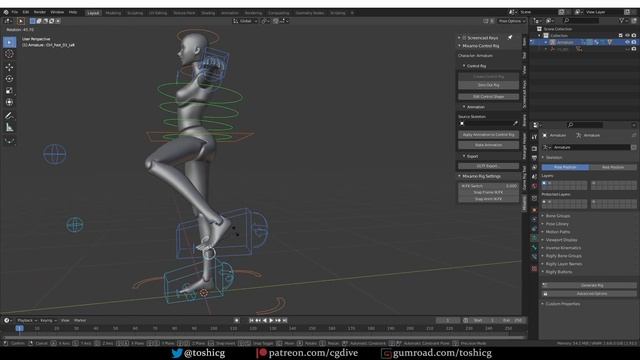Toggle Collection visibility eye in outliner
The image size is (640, 360).
(627, 36)
